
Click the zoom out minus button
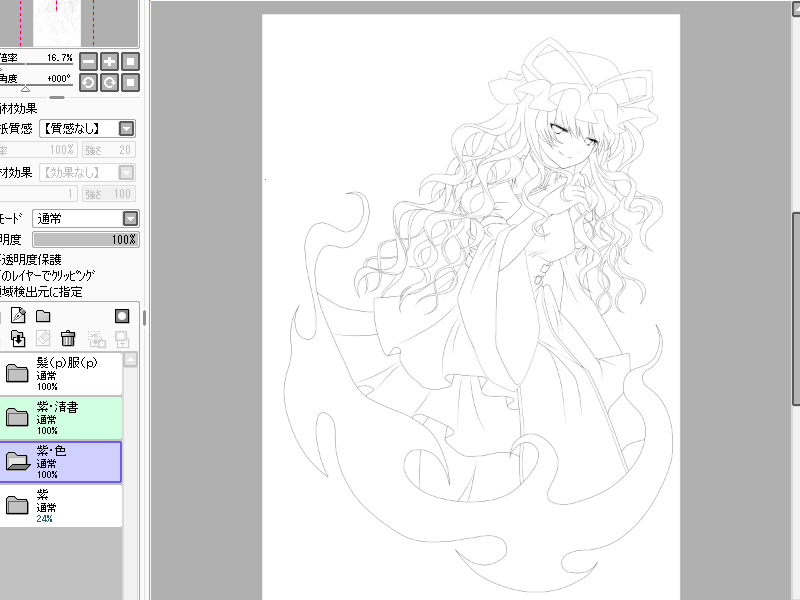click(x=88, y=62)
